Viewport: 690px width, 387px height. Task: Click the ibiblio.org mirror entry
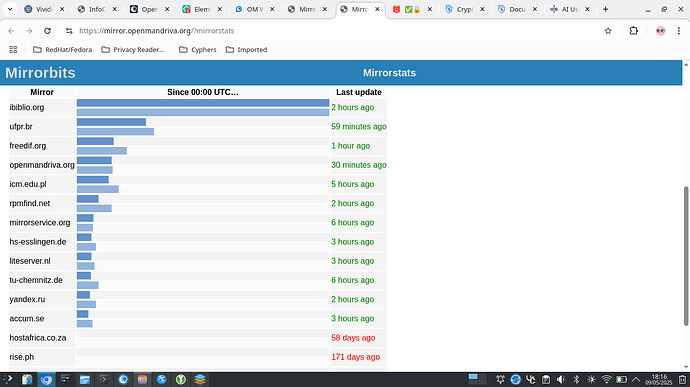27,107
